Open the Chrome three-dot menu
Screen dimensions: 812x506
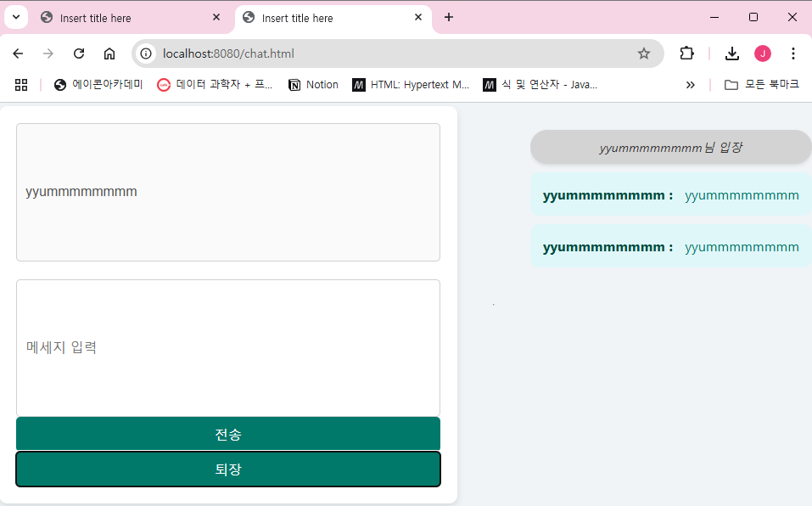click(x=792, y=53)
